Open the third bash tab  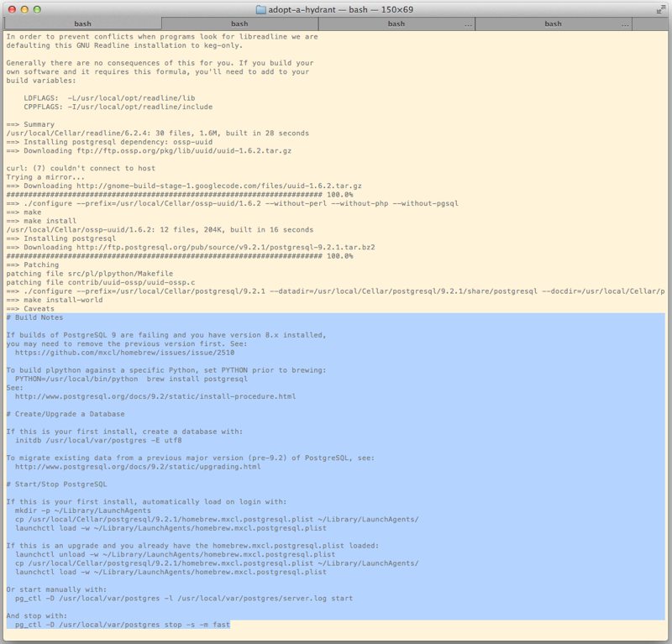(396, 24)
